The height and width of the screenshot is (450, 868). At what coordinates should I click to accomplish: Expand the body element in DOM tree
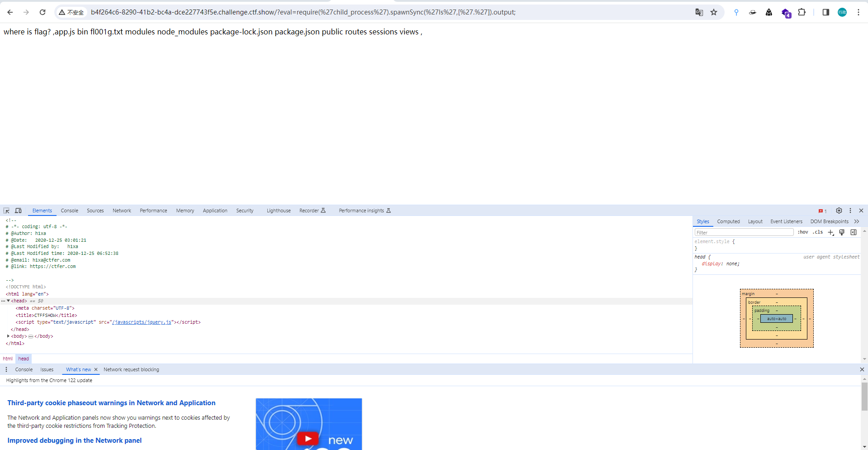(x=8, y=336)
